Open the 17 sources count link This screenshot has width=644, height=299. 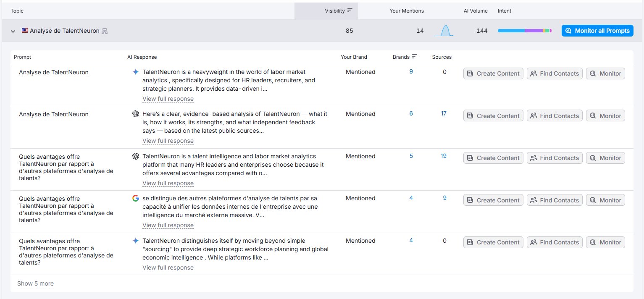point(444,114)
